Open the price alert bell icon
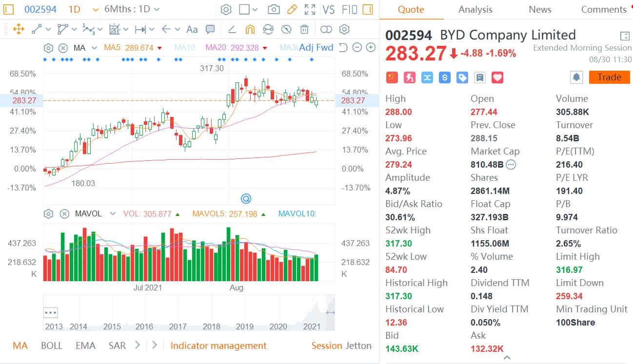Viewport: 633px width, 364px height. point(576,77)
